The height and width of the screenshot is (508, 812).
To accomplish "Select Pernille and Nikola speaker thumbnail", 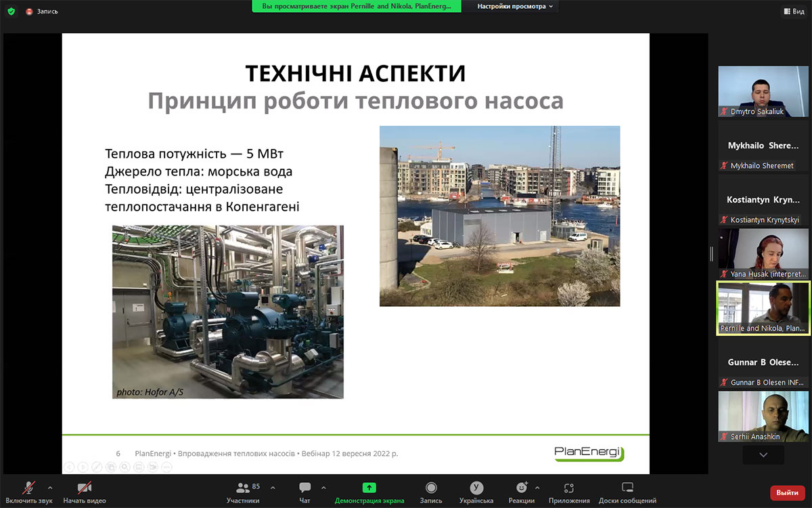I will (x=763, y=308).
